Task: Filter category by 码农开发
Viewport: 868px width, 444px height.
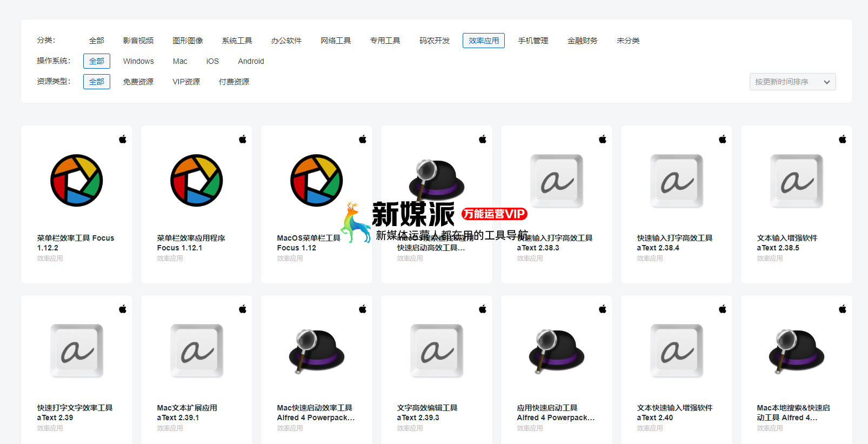Action: [435, 41]
